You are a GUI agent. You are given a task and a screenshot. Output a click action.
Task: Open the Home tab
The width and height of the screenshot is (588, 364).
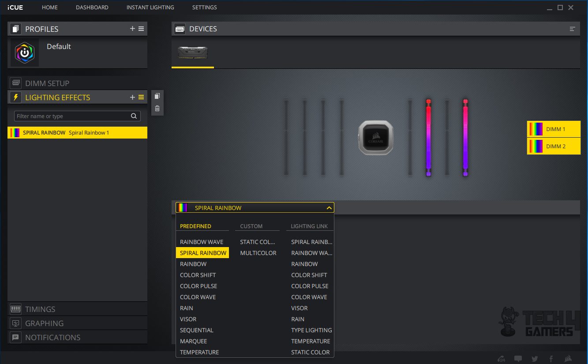pos(50,8)
